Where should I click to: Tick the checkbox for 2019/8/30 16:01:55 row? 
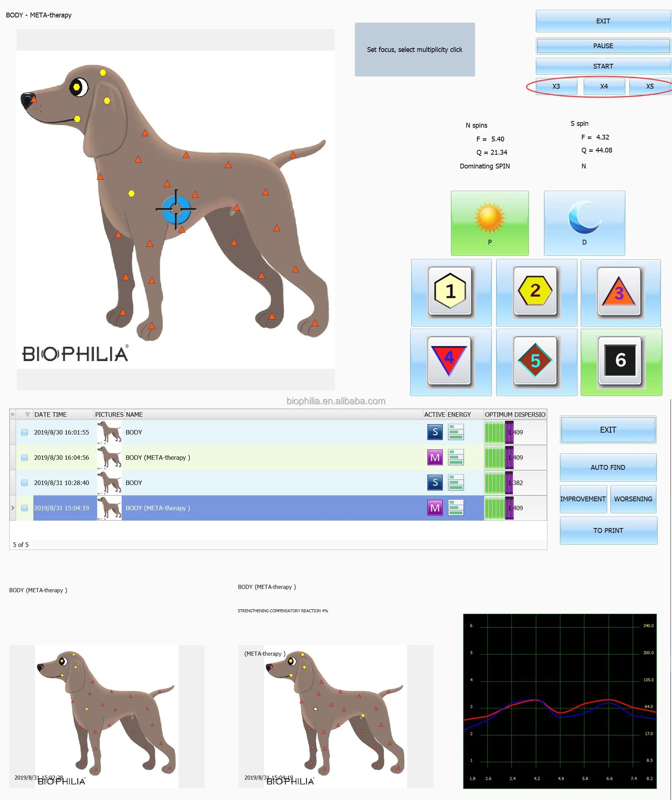pyautogui.click(x=24, y=432)
